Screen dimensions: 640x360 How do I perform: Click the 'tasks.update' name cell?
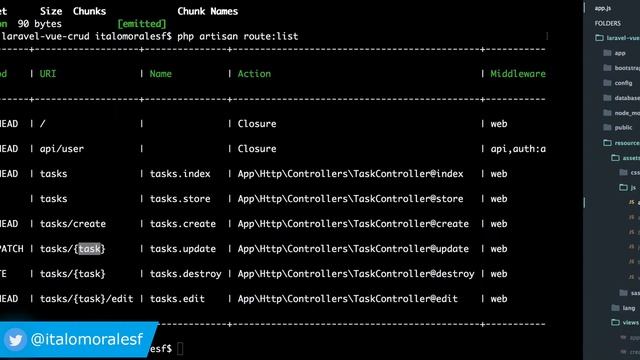pyautogui.click(x=182, y=249)
